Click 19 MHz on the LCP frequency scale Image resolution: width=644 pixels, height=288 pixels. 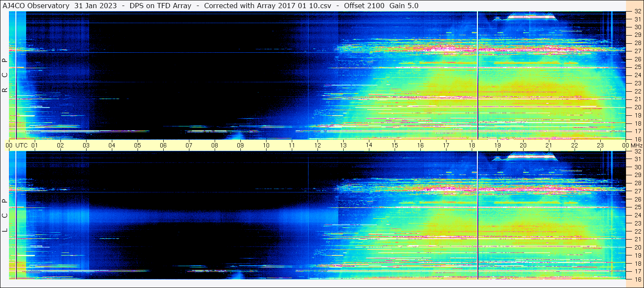638,255
